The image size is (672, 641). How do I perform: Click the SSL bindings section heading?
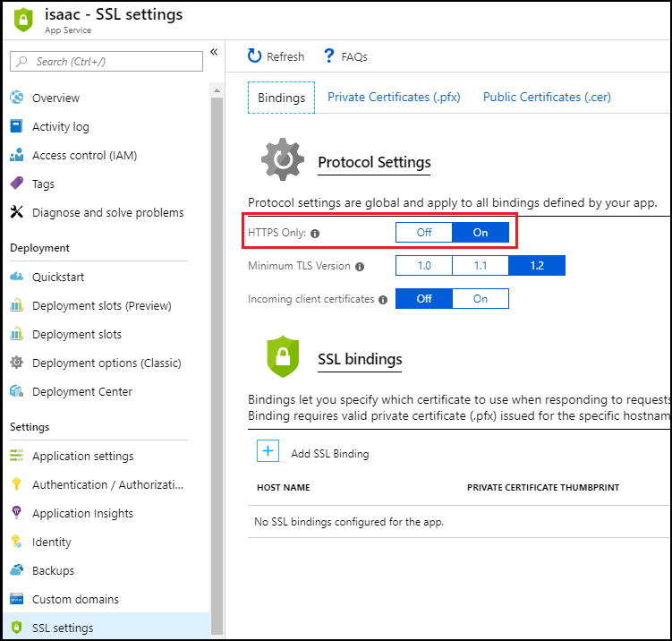(x=360, y=359)
